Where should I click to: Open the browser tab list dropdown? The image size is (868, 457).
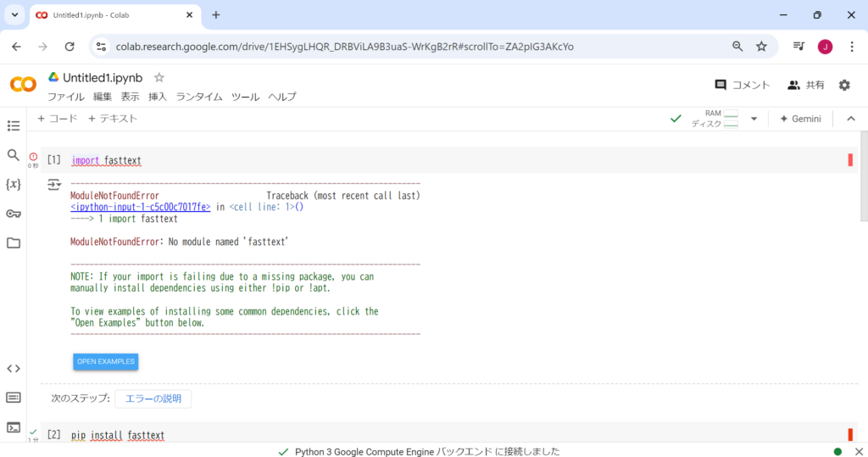(14, 15)
